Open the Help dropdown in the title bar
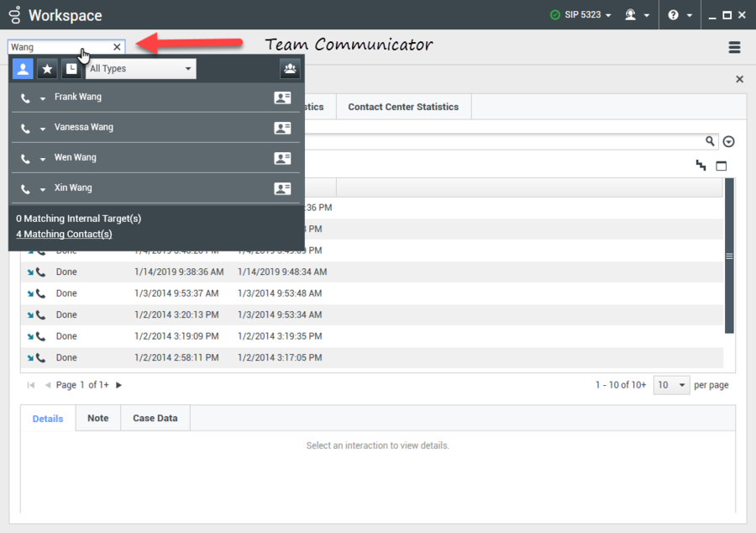756x533 pixels. coord(679,14)
